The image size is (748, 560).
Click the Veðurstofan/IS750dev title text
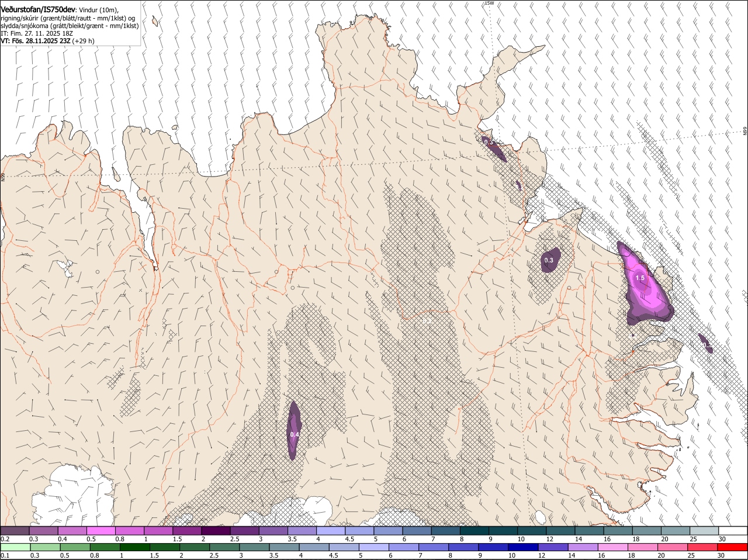pos(38,9)
